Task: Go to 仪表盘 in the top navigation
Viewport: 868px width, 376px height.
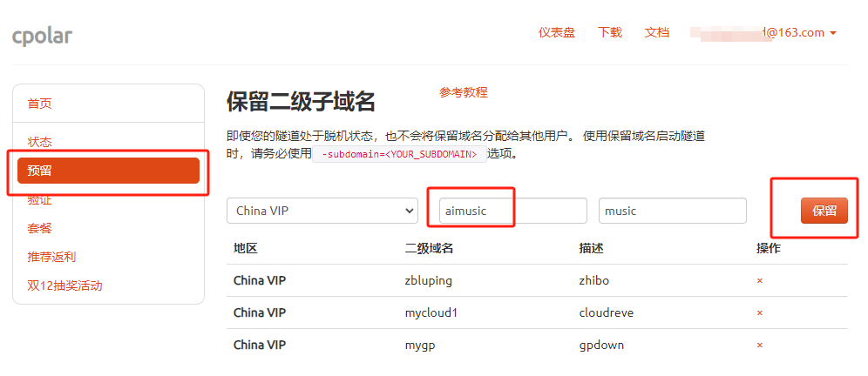Action: 556,32
